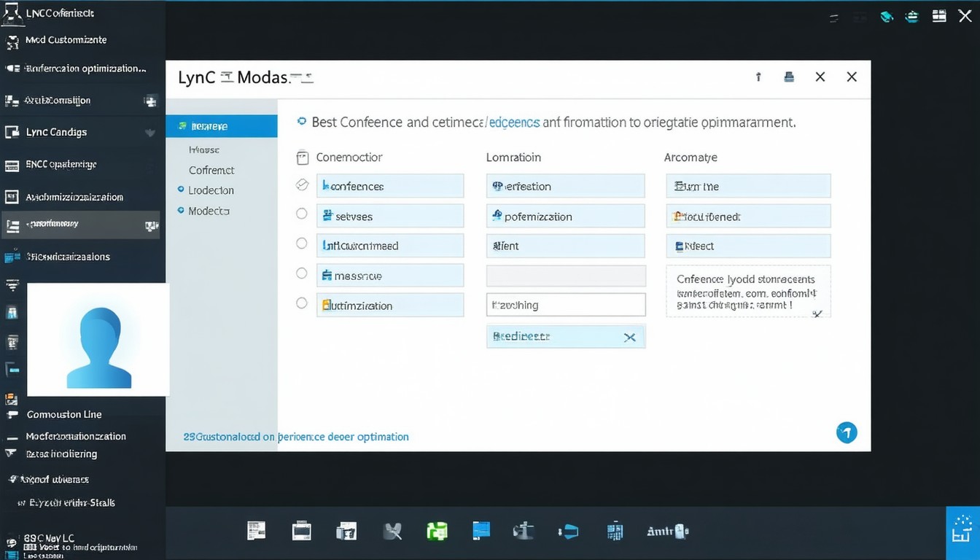Open the blue window icon in the taskbar
Screen dimensions: 980x560
point(481,530)
